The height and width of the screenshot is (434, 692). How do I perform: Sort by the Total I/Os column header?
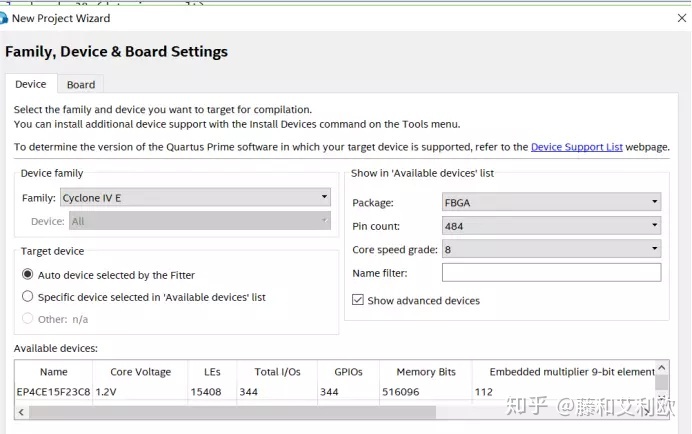coord(277,372)
